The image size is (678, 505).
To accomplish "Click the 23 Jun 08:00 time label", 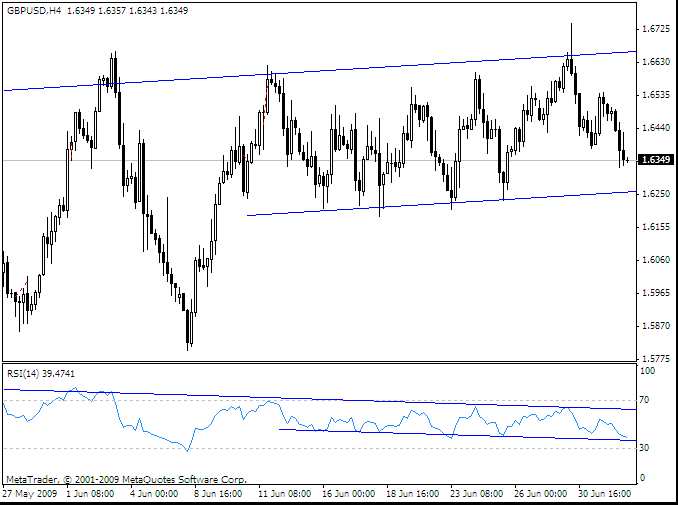I will point(477,494).
